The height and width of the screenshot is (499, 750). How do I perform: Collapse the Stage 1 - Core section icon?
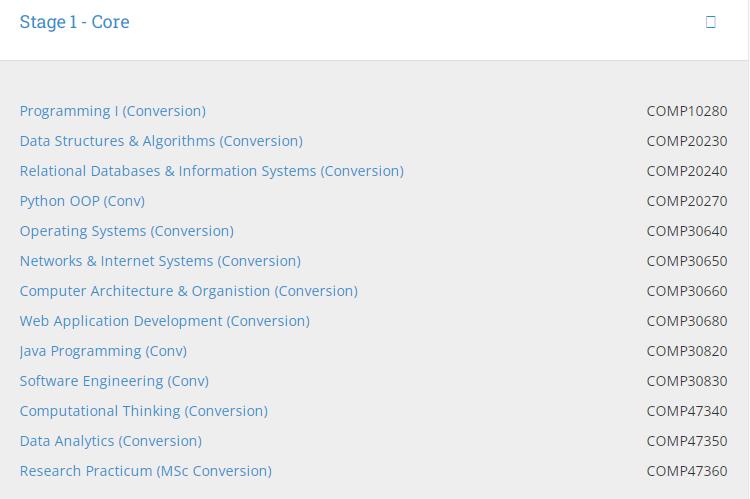coord(711,22)
